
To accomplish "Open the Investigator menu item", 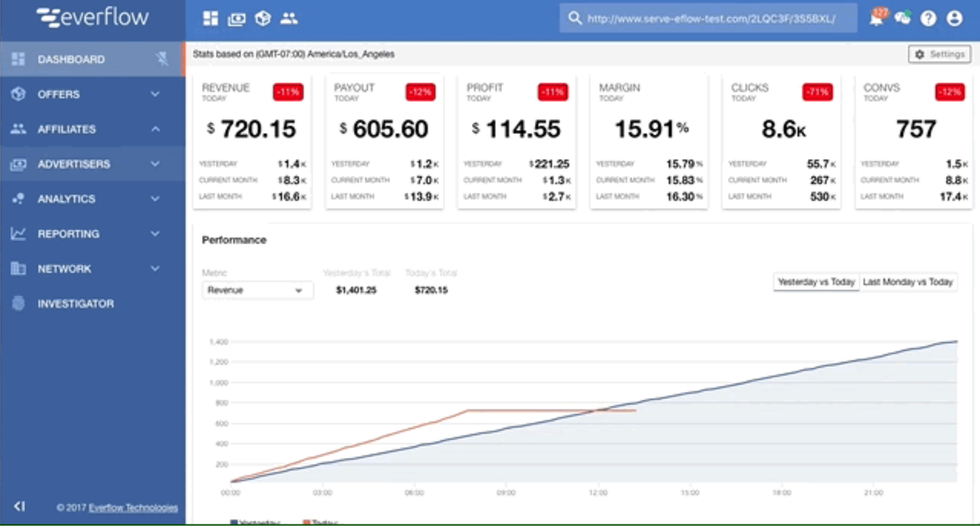I will tap(92, 304).
